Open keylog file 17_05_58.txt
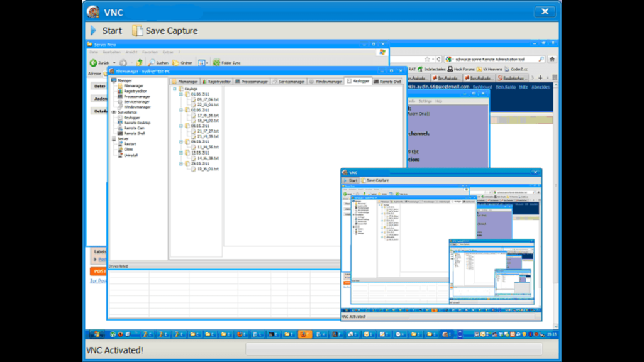644x362 pixels. pyautogui.click(x=208, y=116)
